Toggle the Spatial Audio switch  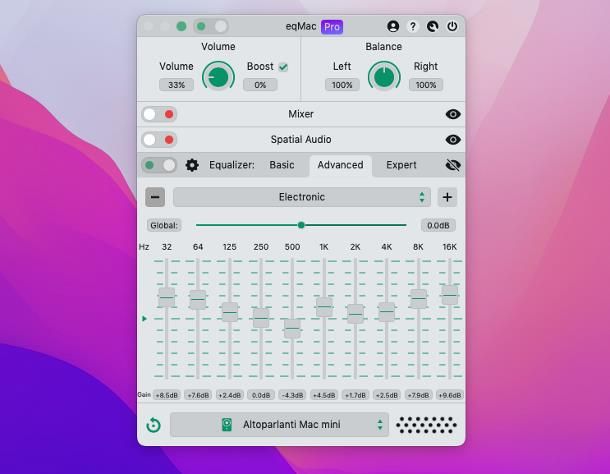coord(159,140)
